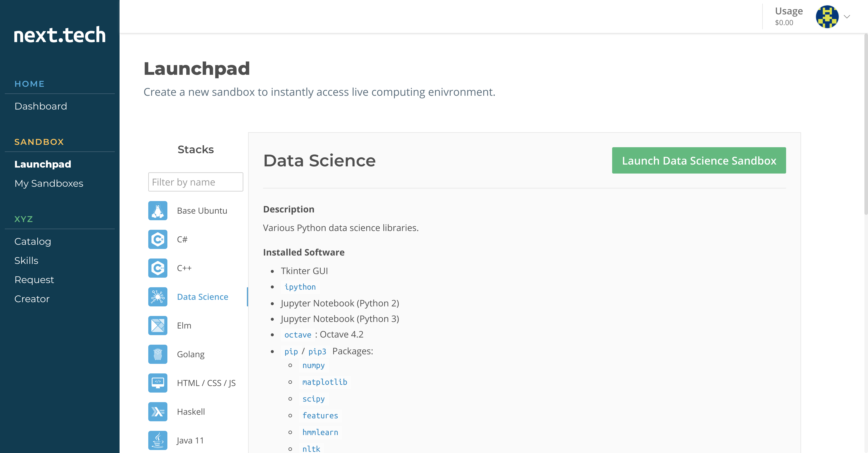The image size is (868, 453).
Task: Click the XYZ sidebar section heading
Action: [x=24, y=219]
